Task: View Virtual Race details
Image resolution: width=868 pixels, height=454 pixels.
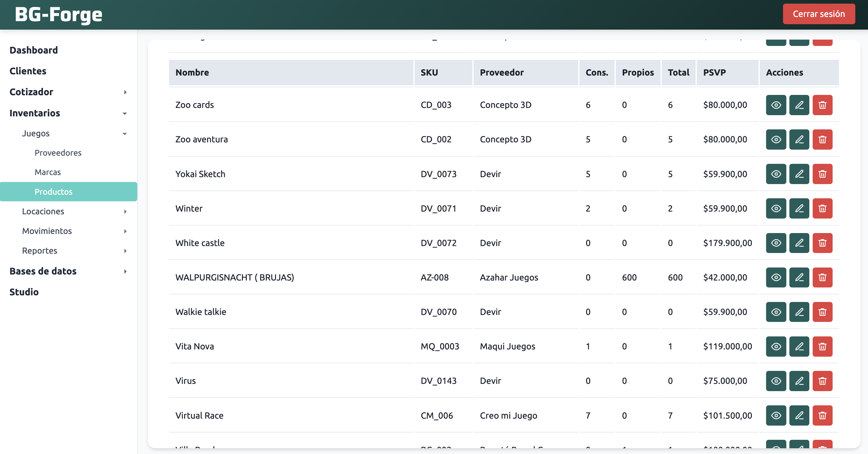Action: (776, 416)
